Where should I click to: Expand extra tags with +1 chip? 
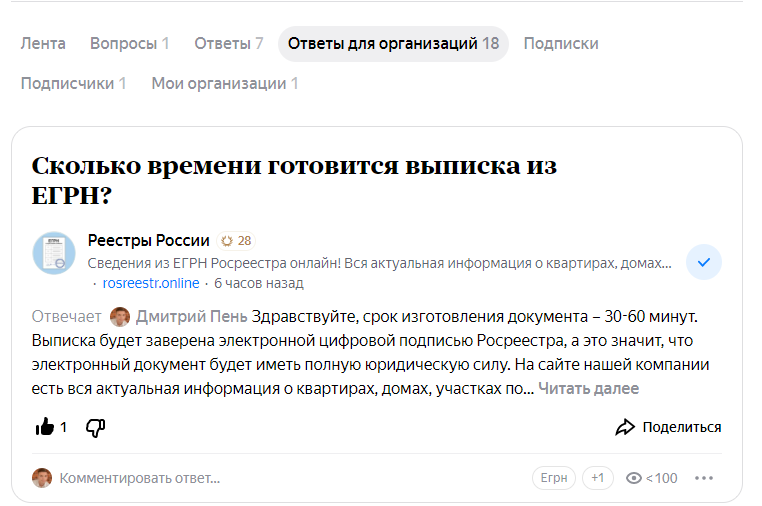(x=598, y=478)
